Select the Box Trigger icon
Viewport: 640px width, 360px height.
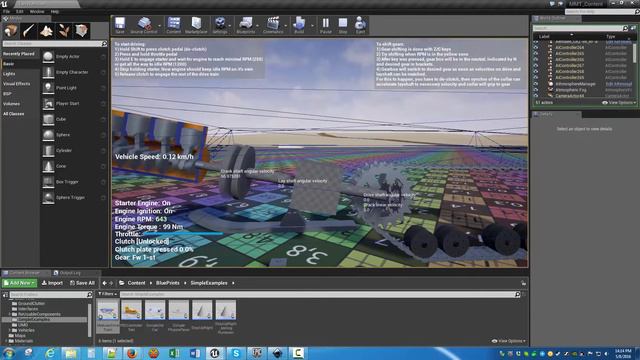point(48,182)
